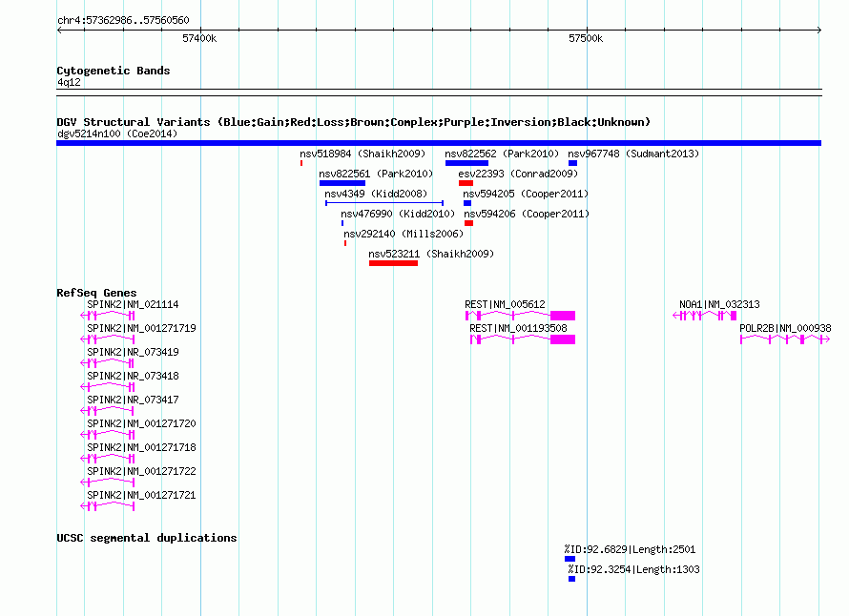
Task: Click the 57500k ruler tick label
Action: [x=586, y=38]
